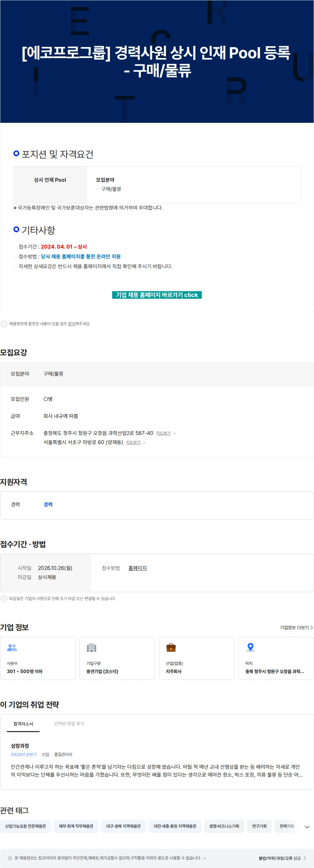Click 당사 채용 홈페이지를 통한 온라인 지원 text
314x868 pixels.
81,256
